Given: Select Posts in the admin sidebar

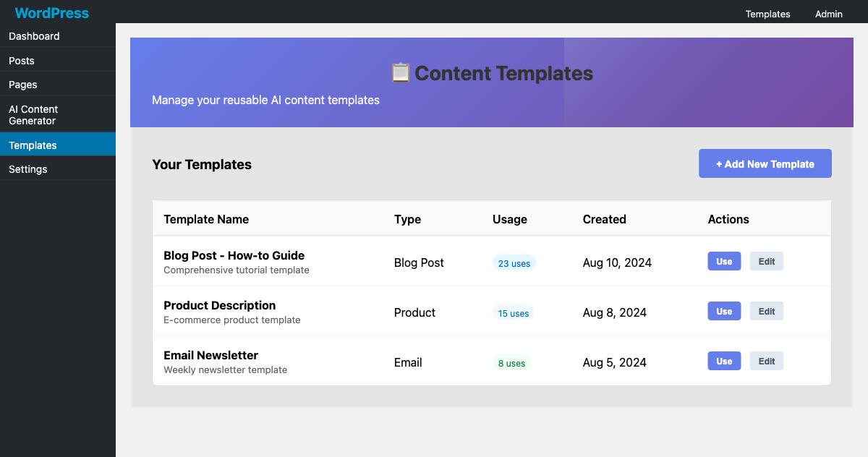Looking at the screenshot, I should coord(21,61).
